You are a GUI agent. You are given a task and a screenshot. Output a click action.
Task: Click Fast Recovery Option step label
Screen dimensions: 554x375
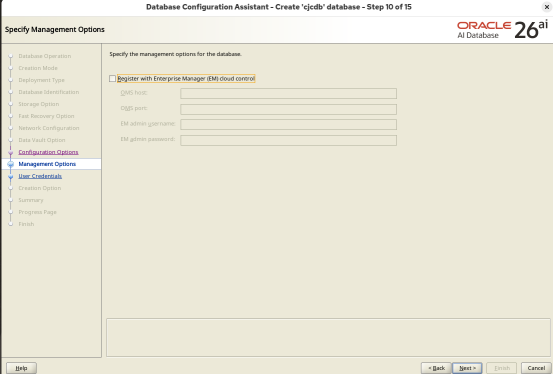tap(46, 116)
